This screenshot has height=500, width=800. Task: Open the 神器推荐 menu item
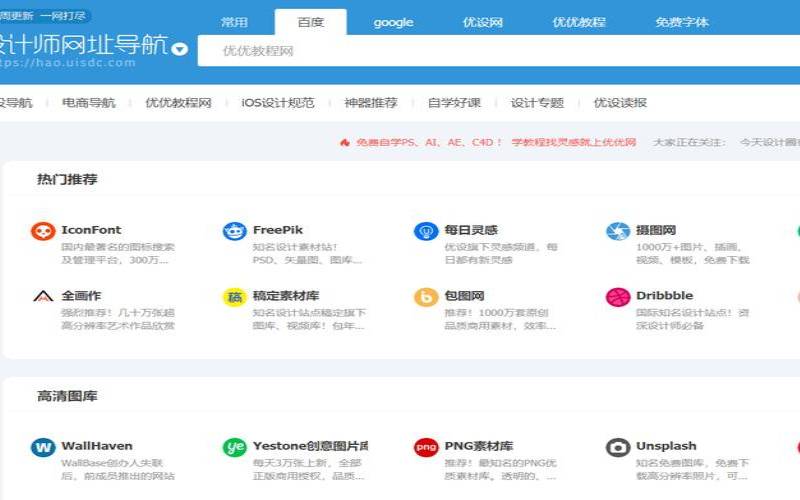coord(371,103)
